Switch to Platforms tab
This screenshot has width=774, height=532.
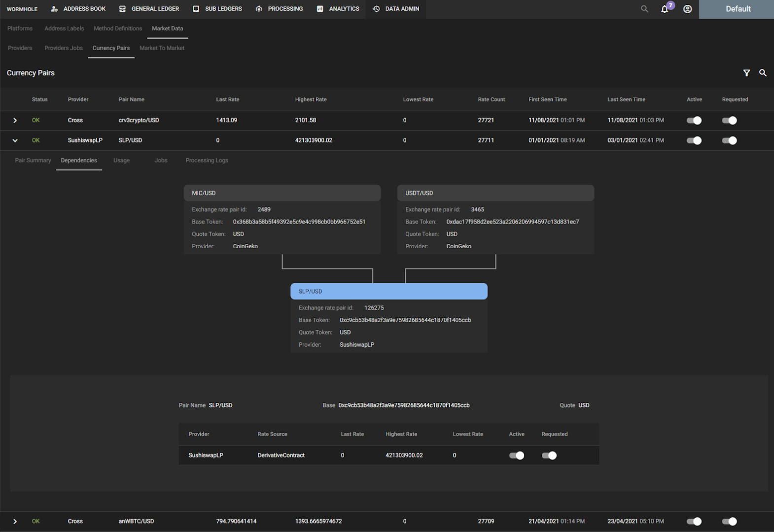[20, 29]
